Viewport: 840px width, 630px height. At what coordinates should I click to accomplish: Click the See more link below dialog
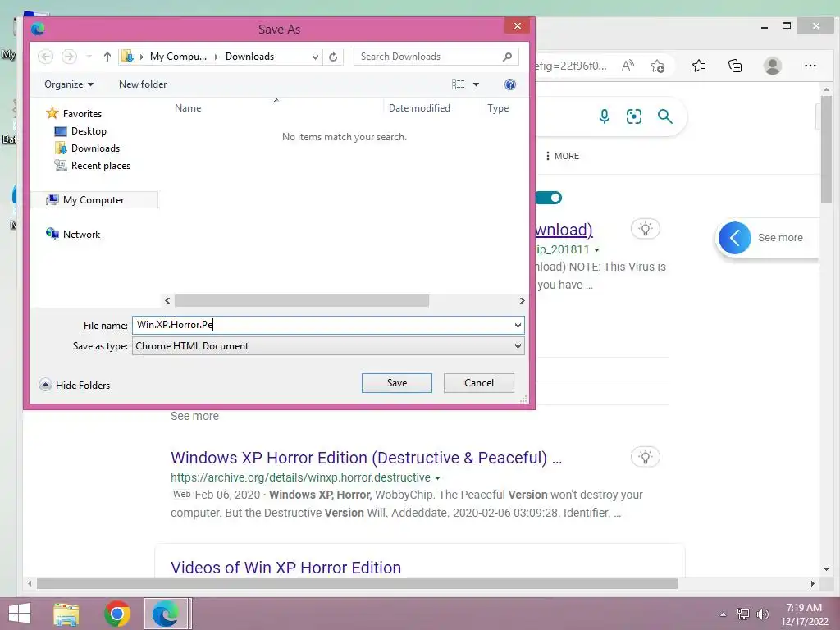coord(194,416)
